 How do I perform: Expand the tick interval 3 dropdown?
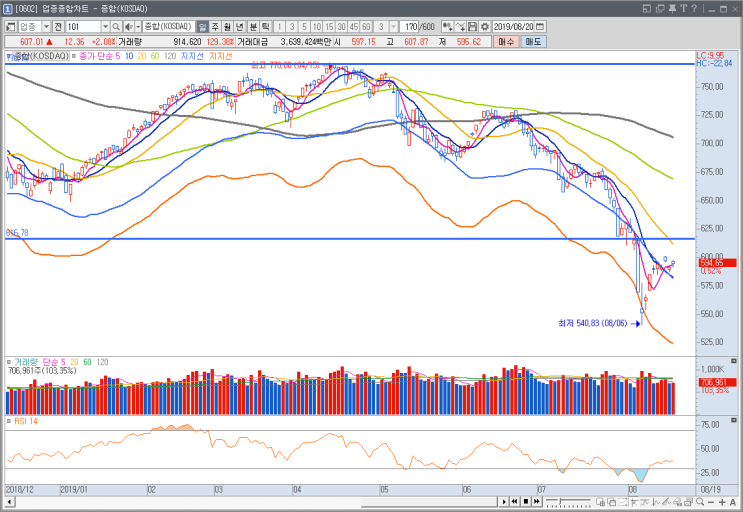393,27
